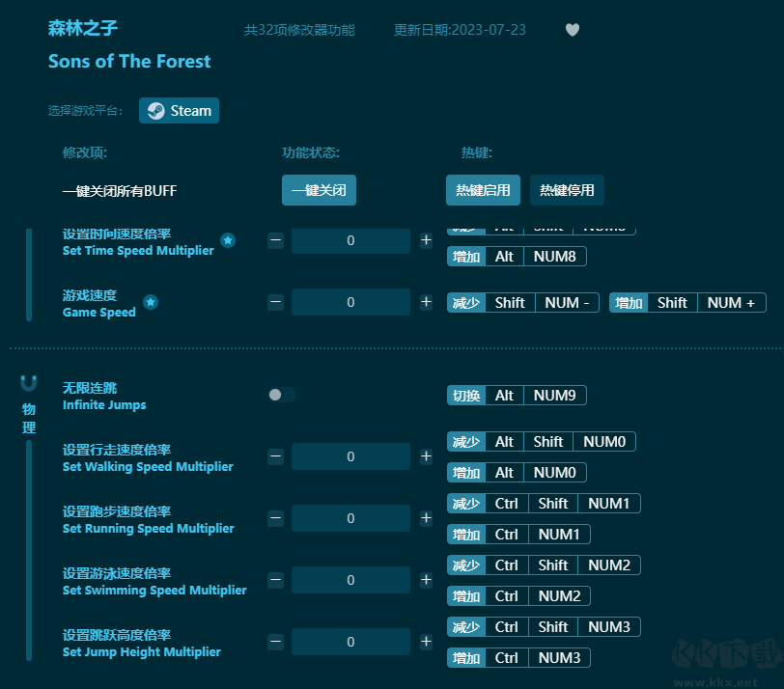Click the 切换 Alt NUM9 hotkey
This screenshot has width=784, height=689.
point(517,396)
